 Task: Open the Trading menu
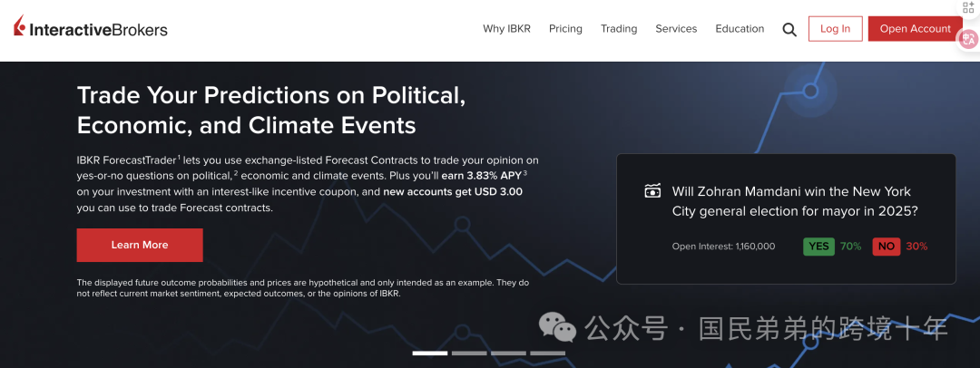click(x=619, y=29)
